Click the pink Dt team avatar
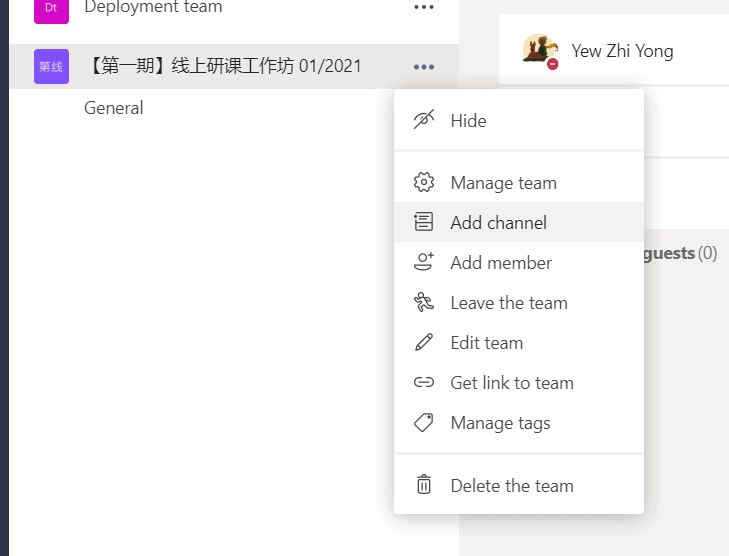Screen dimensions: 729x556 pos(51,9)
